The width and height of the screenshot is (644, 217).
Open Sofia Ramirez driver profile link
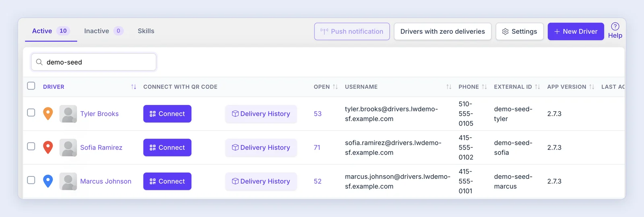click(x=101, y=147)
